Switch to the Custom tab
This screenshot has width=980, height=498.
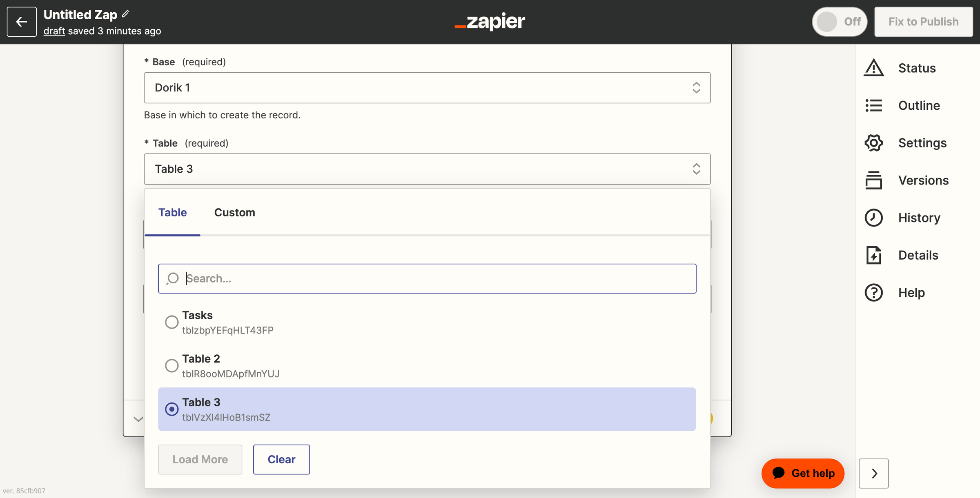pyautogui.click(x=235, y=212)
